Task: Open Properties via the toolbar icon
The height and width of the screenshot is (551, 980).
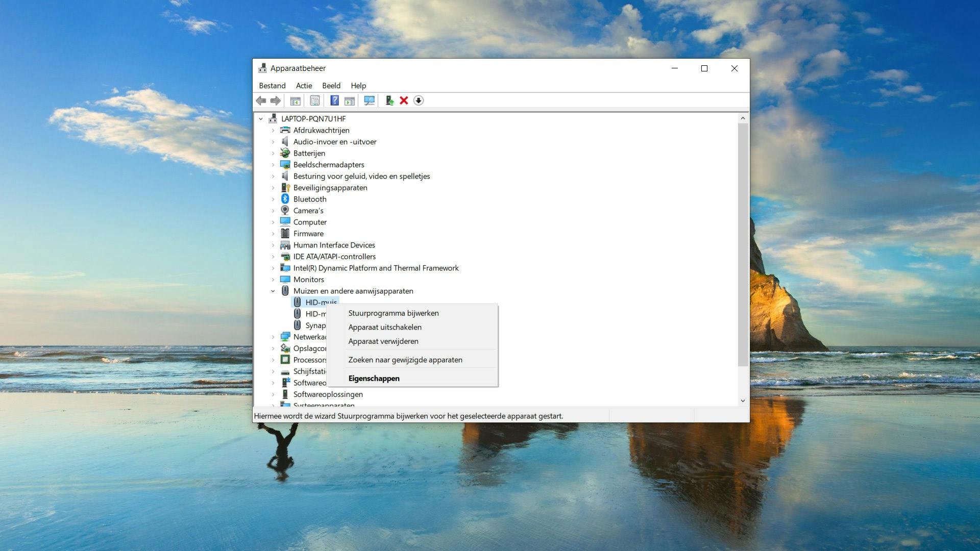Action: point(315,101)
